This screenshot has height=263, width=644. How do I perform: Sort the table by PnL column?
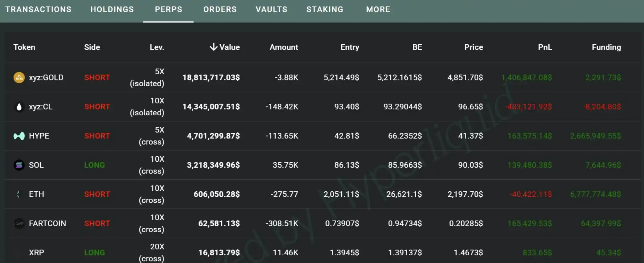click(x=545, y=47)
